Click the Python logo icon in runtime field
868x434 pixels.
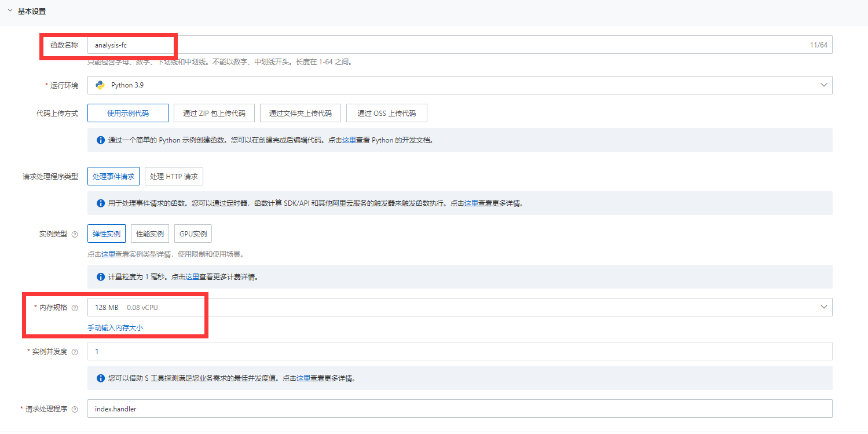coord(100,85)
